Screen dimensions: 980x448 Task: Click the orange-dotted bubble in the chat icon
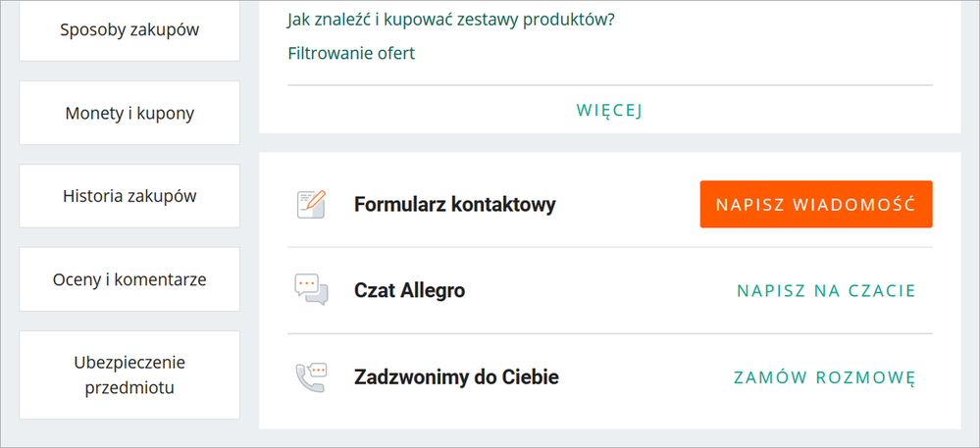307,284
